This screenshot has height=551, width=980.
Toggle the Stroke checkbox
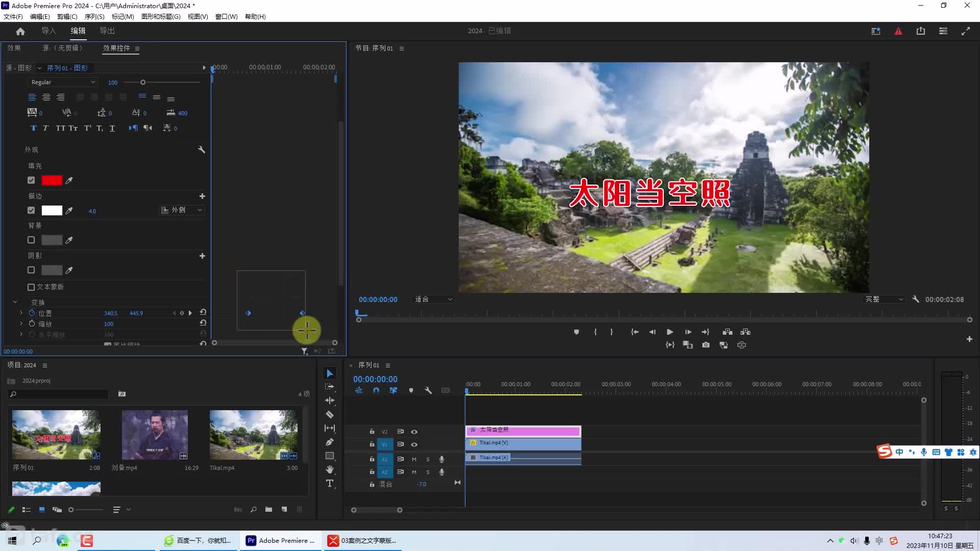point(31,210)
